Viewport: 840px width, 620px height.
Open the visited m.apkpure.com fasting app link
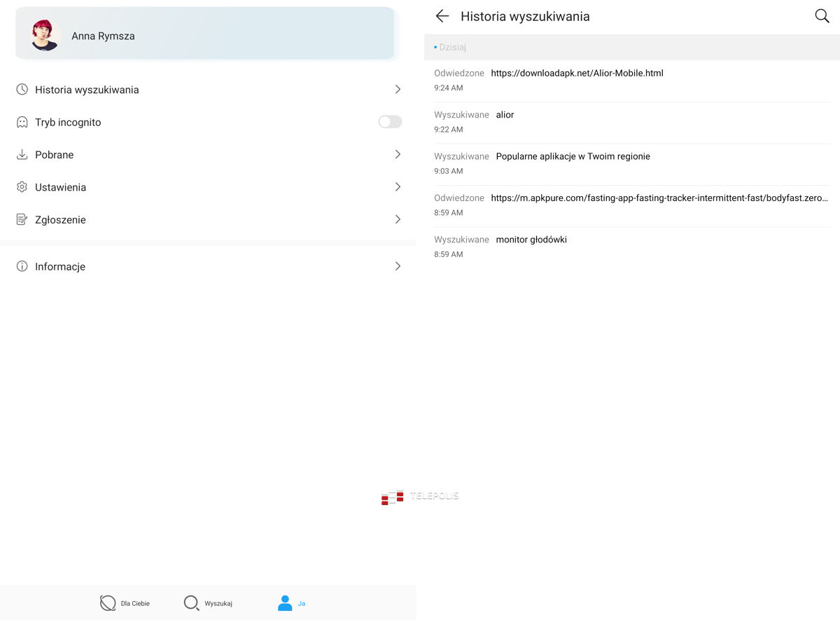tap(659, 198)
